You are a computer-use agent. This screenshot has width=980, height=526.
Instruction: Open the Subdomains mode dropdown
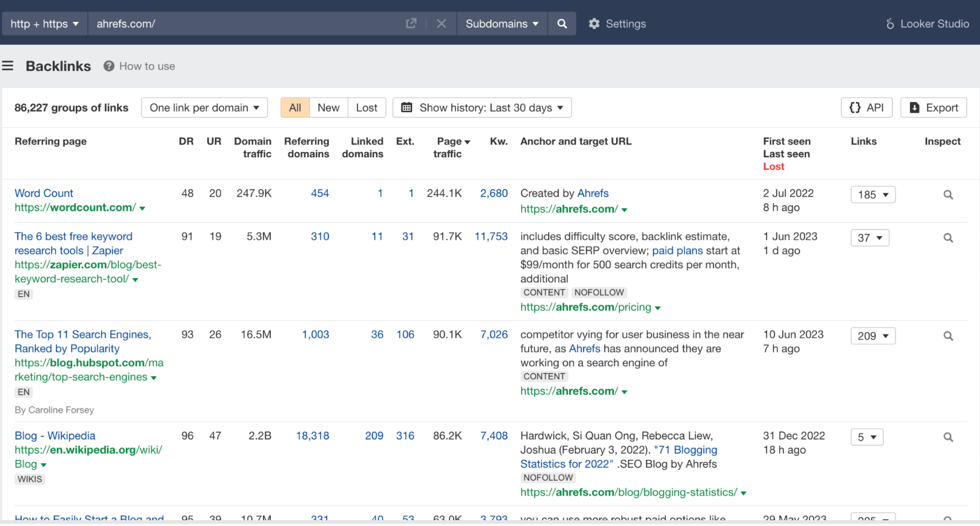502,24
